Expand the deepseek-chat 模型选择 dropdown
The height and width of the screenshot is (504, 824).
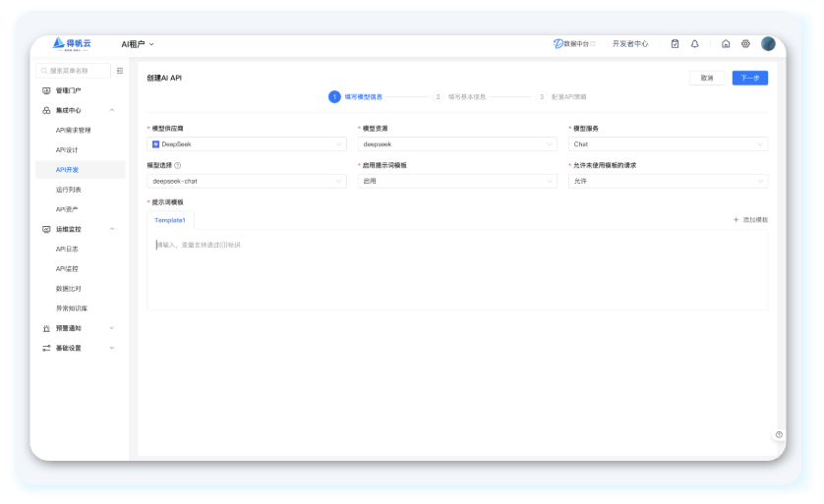tap(247, 181)
